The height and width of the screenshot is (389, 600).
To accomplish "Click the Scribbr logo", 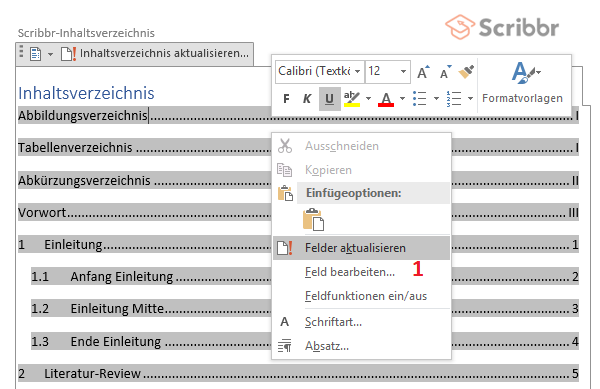I will [502, 27].
